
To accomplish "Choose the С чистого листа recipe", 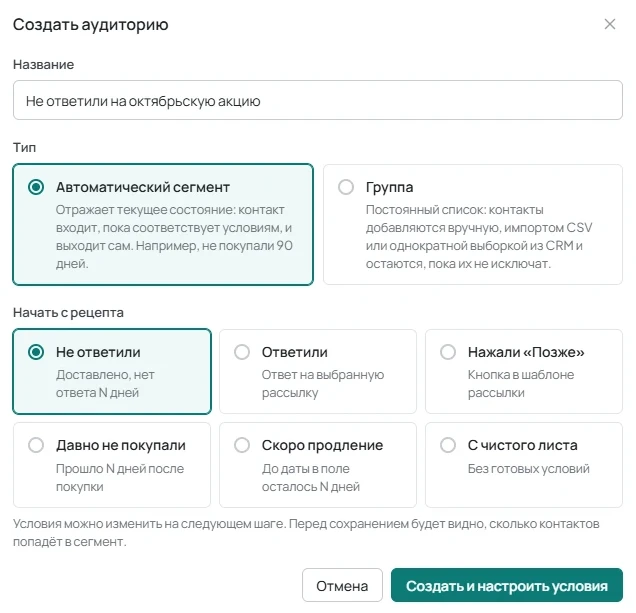I will coord(524,465).
